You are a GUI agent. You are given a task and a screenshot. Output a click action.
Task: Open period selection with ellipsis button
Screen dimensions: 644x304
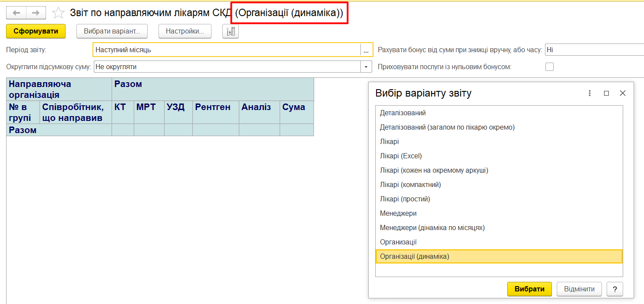[x=366, y=50]
